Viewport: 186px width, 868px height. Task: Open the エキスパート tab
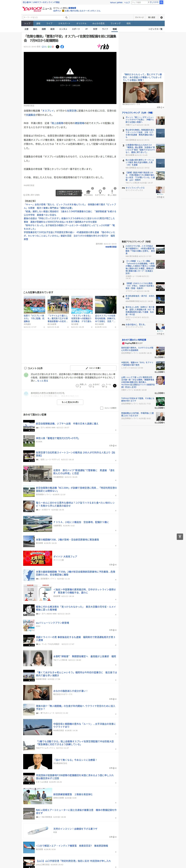pyautogui.click(x=64, y=23)
